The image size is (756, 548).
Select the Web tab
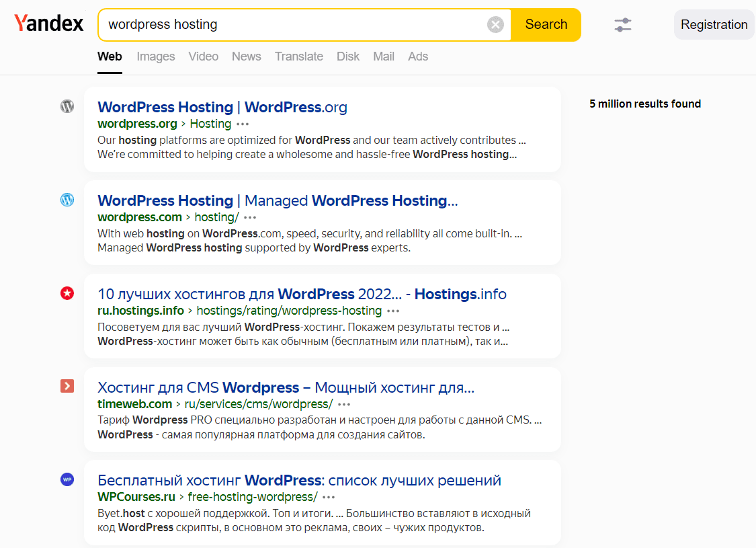[x=110, y=56]
